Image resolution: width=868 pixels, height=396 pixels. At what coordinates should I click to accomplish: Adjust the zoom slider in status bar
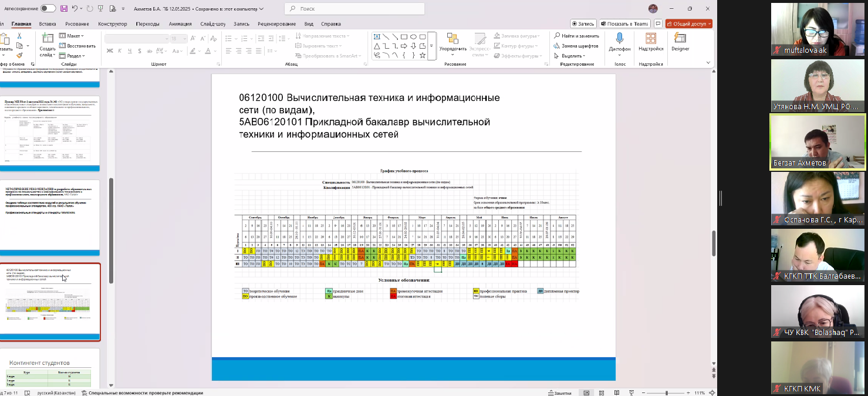click(x=666, y=392)
